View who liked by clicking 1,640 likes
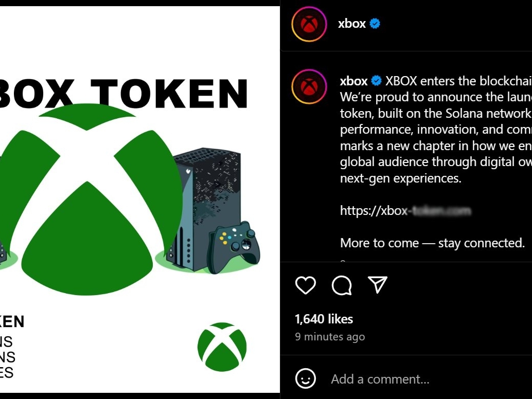Screen dimensions: 532x399 (x=323, y=319)
